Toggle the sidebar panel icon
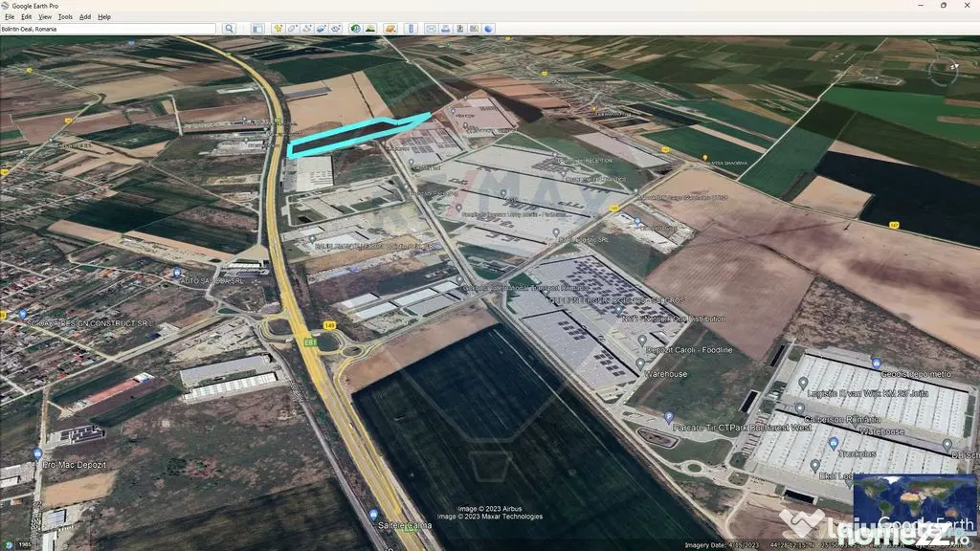The image size is (980, 551). (x=257, y=29)
